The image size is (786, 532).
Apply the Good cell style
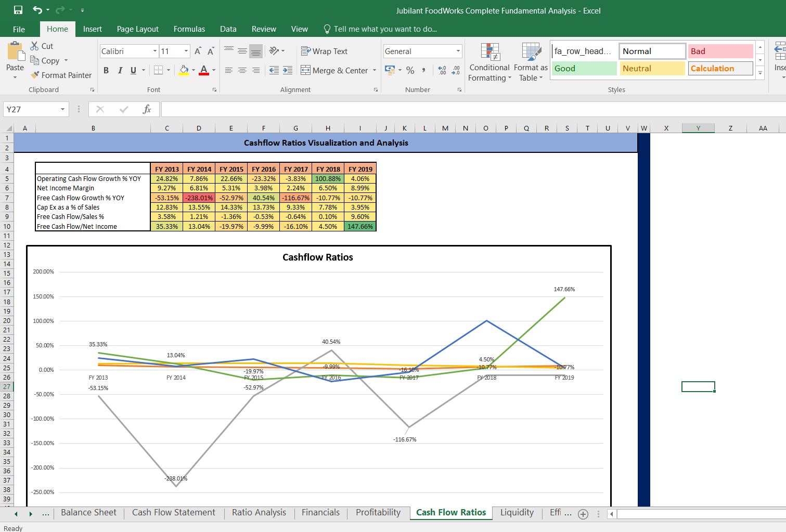(584, 68)
